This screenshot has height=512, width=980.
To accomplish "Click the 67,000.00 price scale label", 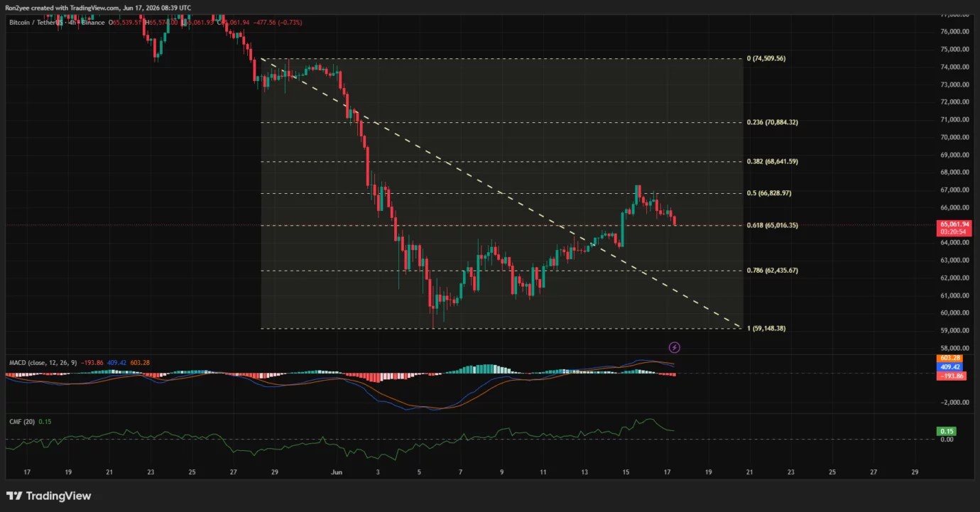I will point(954,190).
